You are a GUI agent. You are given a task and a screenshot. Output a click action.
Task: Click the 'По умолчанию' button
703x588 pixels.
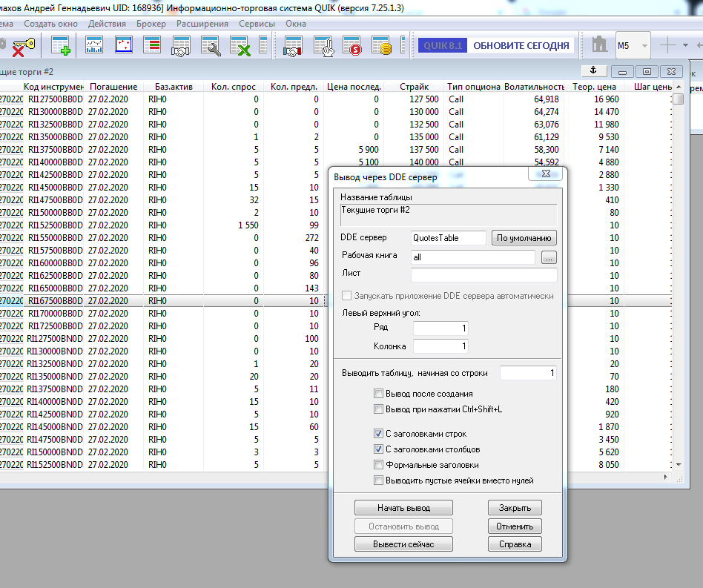pos(524,238)
